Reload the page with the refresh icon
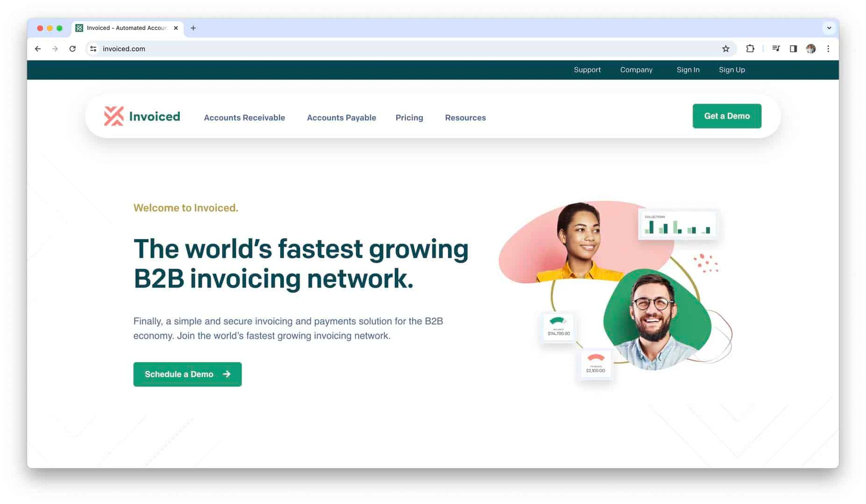The width and height of the screenshot is (866, 504). [72, 49]
